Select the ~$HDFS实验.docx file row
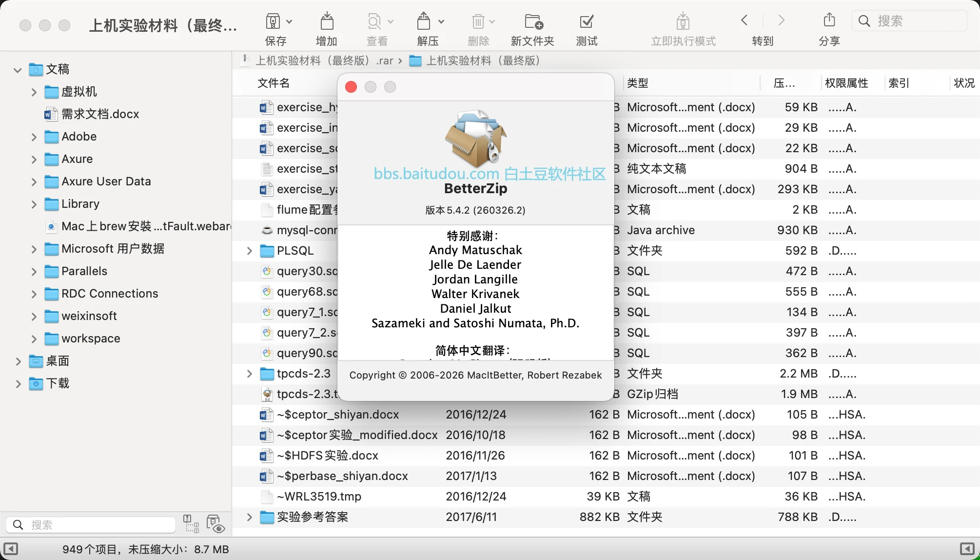 606,456
